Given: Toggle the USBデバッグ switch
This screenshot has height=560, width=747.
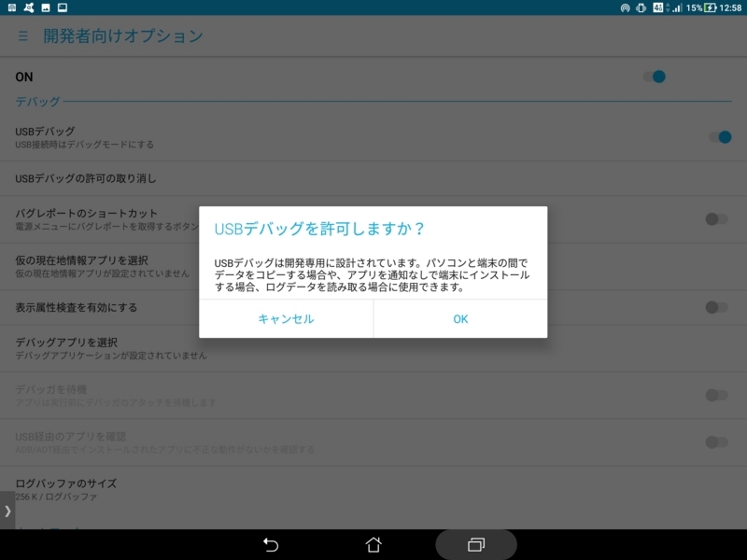Looking at the screenshot, I should tap(720, 137).
